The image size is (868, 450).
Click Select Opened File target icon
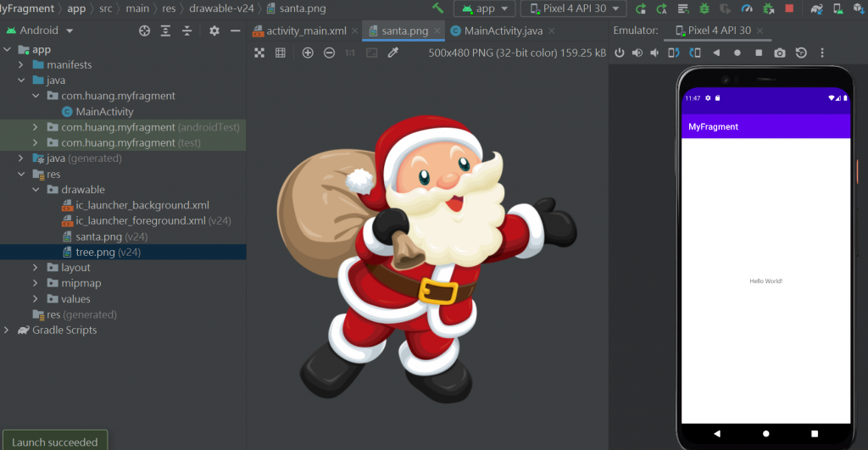[144, 31]
